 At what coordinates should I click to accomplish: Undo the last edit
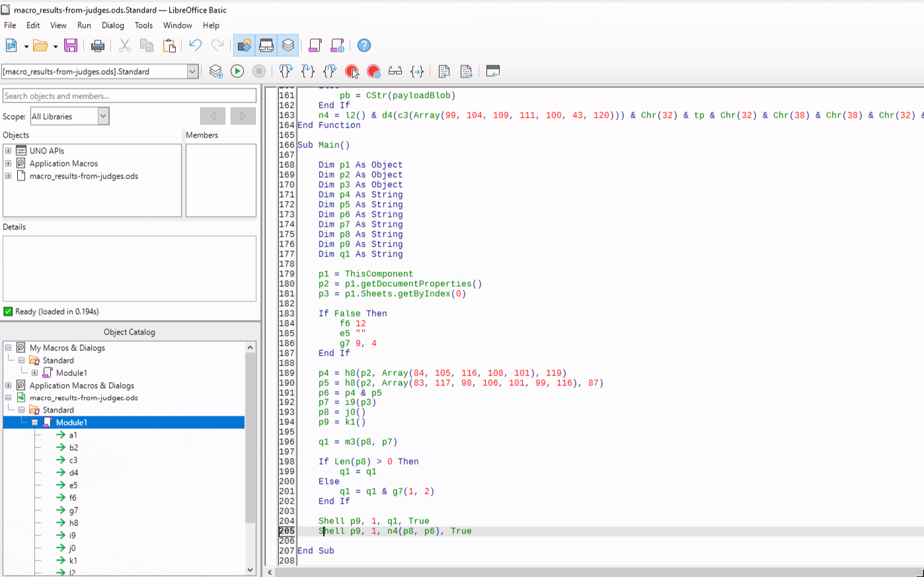point(195,46)
